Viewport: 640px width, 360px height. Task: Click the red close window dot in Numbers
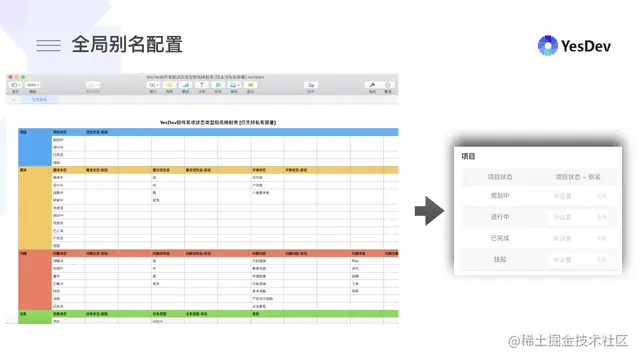11,77
